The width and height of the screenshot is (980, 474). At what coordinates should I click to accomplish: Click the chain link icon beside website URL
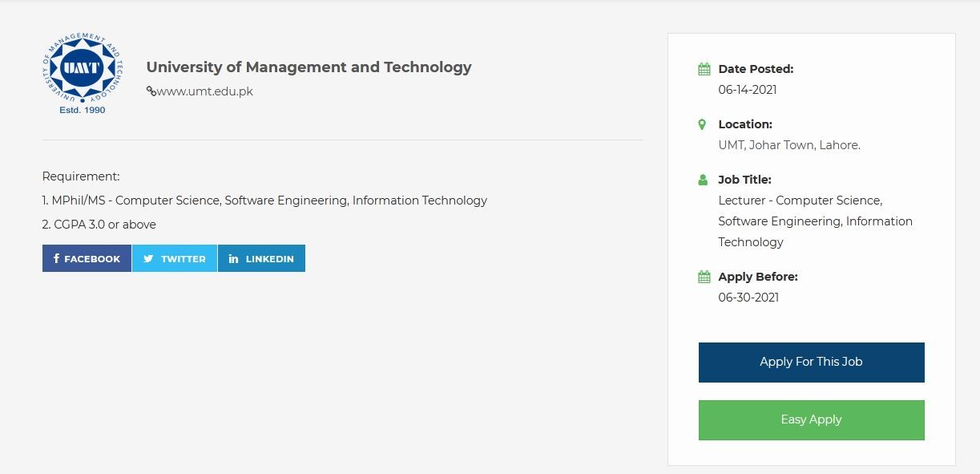point(151,91)
